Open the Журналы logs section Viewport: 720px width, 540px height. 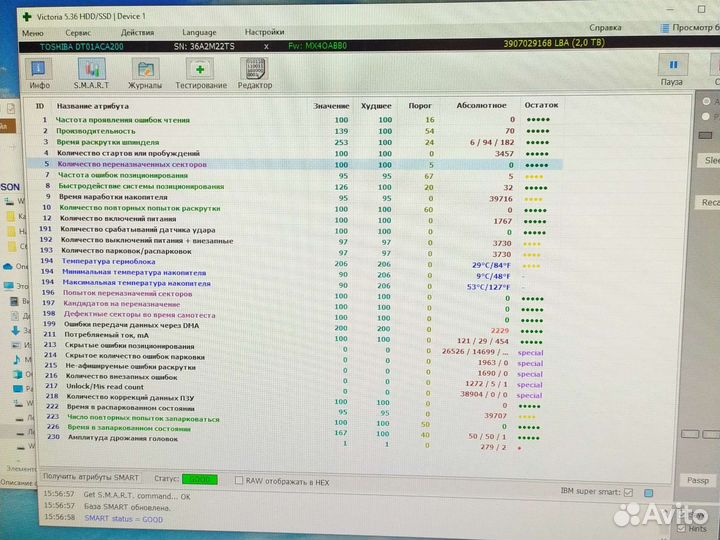pos(146,72)
